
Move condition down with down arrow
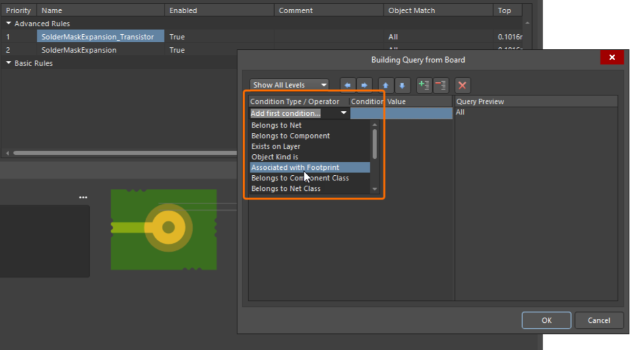[x=402, y=85]
